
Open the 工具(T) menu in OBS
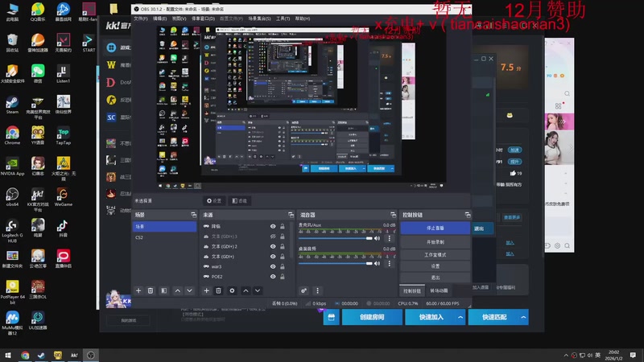point(283,19)
